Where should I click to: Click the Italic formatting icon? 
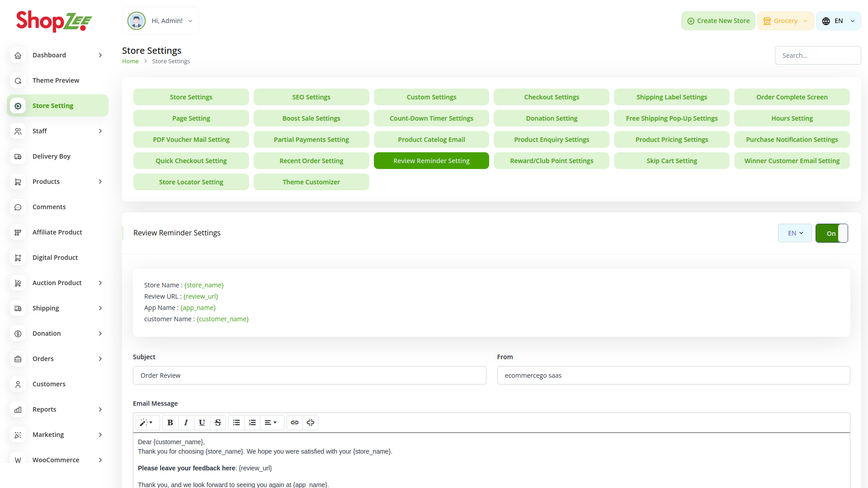coord(186,422)
